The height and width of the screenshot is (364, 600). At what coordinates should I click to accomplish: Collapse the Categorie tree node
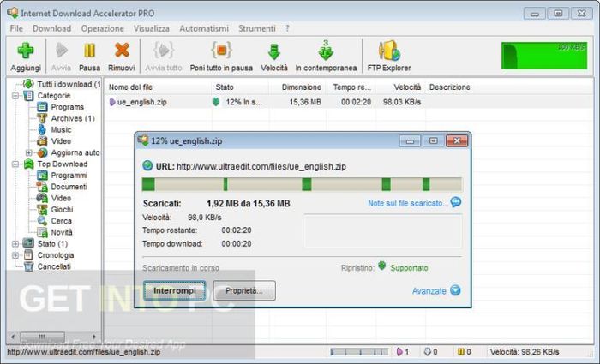click(x=15, y=96)
